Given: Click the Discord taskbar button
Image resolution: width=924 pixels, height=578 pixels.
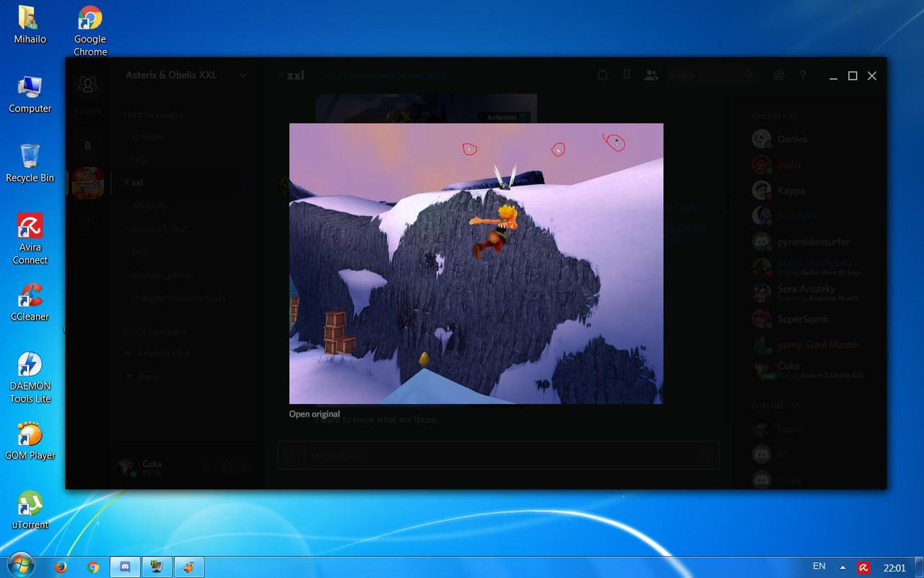Looking at the screenshot, I should click(124, 567).
